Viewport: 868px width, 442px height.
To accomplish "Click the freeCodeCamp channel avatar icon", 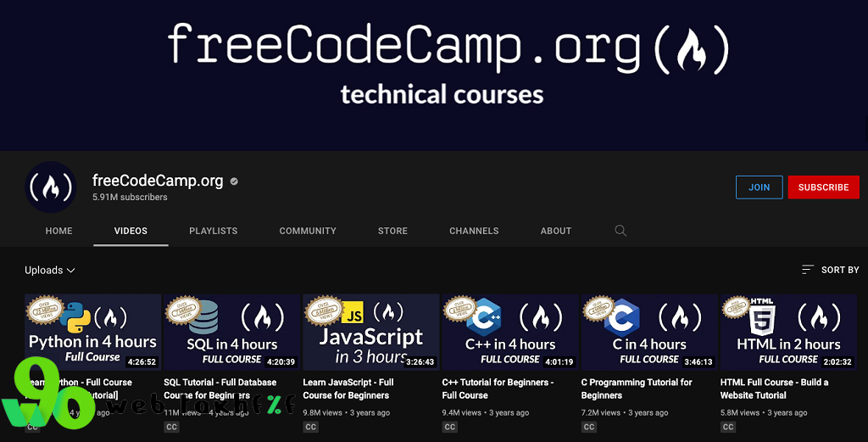I will [x=51, y=187].
